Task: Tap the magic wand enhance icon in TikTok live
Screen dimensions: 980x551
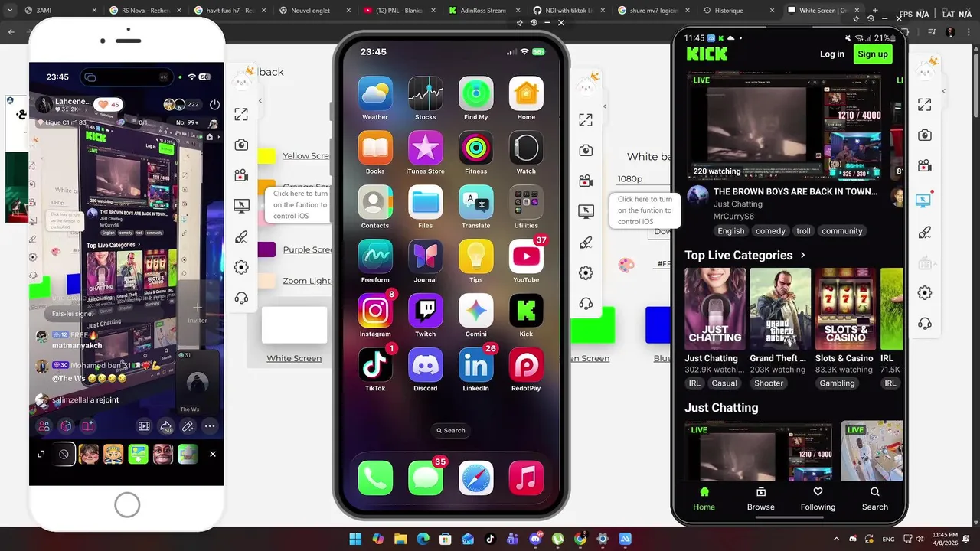Action: (x=188, y=426)
